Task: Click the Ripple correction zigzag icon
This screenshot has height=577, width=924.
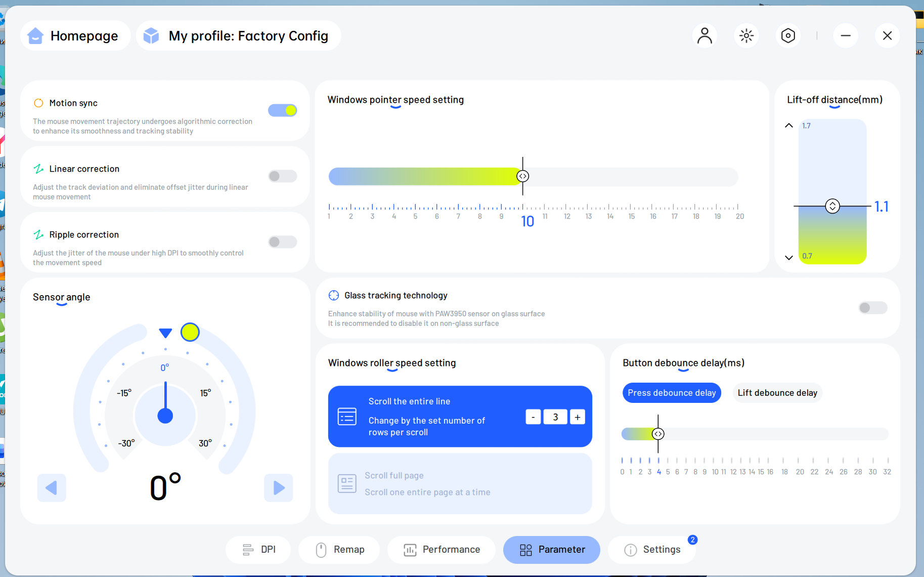Action: click(x=38, y=235)
